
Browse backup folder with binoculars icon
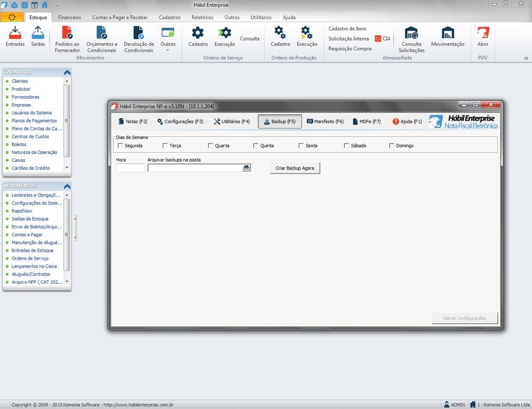tap(246, 168)
